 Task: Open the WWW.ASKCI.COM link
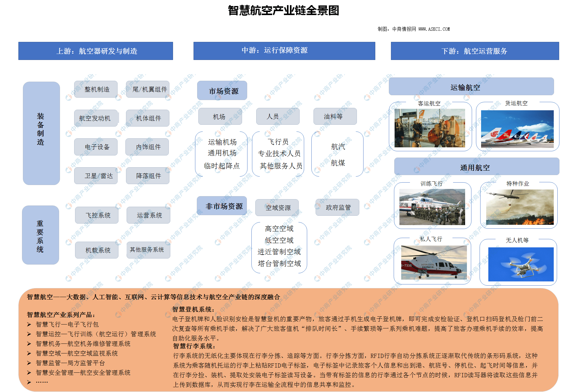pyautogui.click(x=433, y=29)
